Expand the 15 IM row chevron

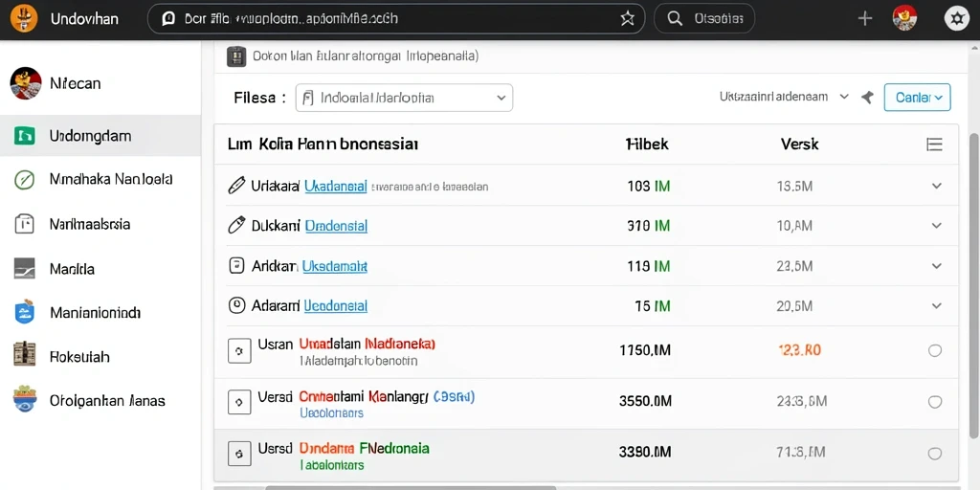[936, 305]
